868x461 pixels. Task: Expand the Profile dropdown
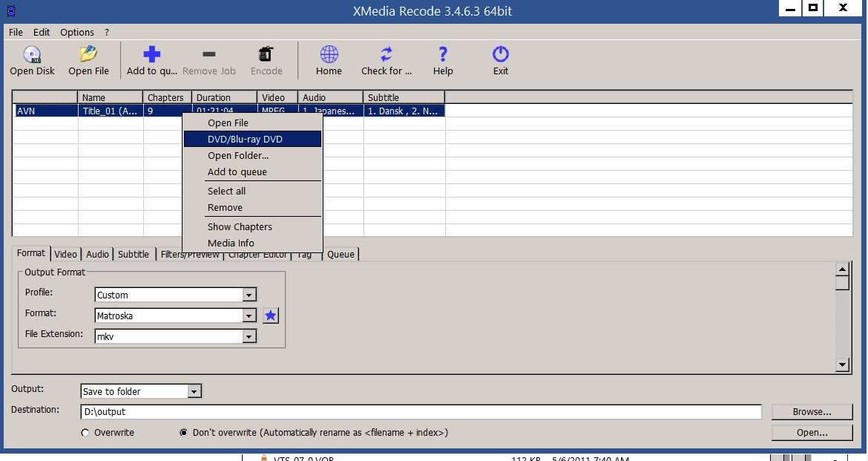pyautogui.click(x=249, y=295)
